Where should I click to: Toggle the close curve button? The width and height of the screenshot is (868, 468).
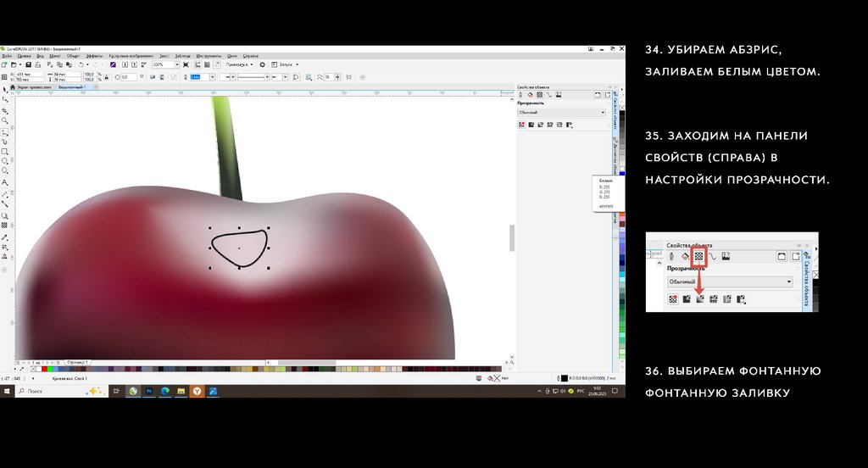coord(296,77)
